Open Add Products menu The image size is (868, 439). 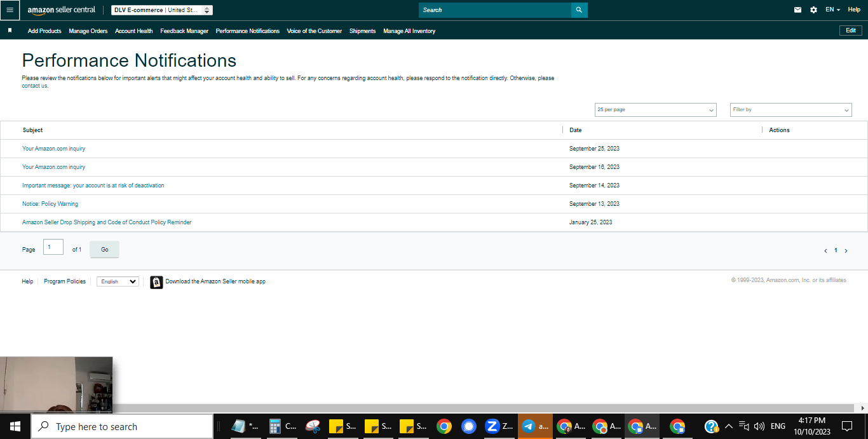click(x=44, y=31)
